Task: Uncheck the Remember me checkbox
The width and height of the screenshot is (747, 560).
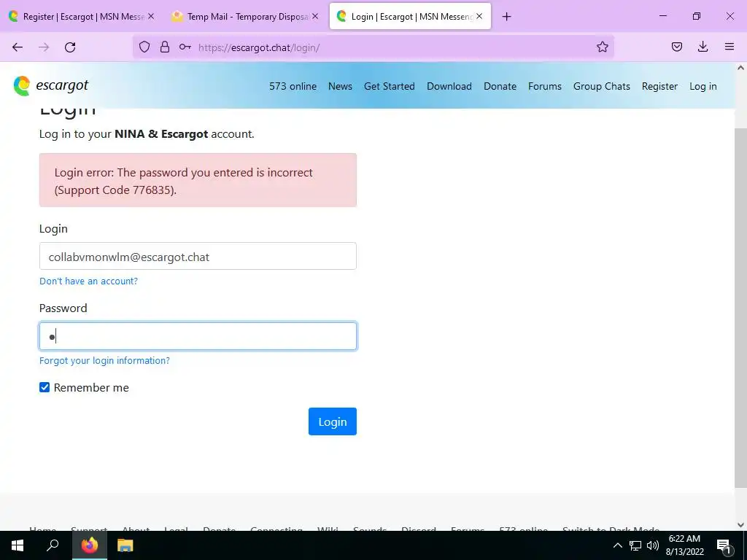Action: [44, 387]
